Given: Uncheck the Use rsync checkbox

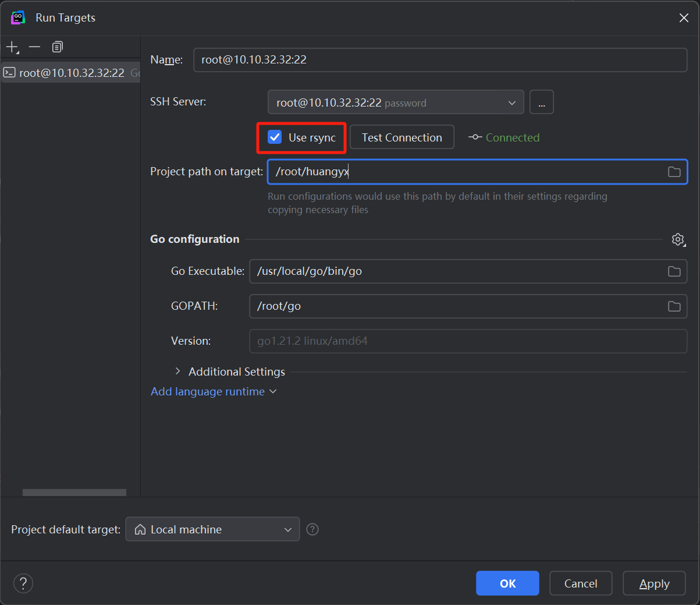Looking at the screenshot, I should tap(275, 137).
